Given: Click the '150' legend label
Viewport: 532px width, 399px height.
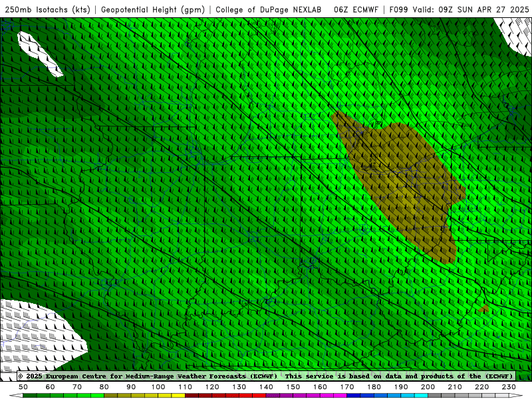Looking at the screenshot, I should point(293,387).
